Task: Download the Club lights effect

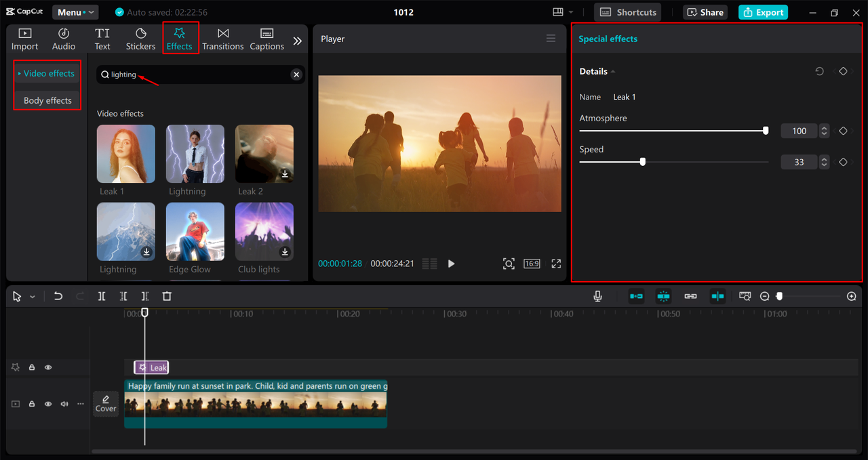Action: (285, 252)
